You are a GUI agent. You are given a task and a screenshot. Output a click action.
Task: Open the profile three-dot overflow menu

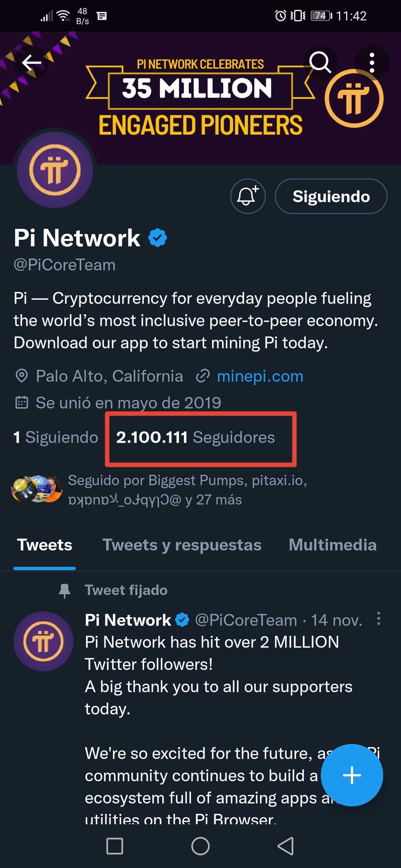(x=372, y=62)
